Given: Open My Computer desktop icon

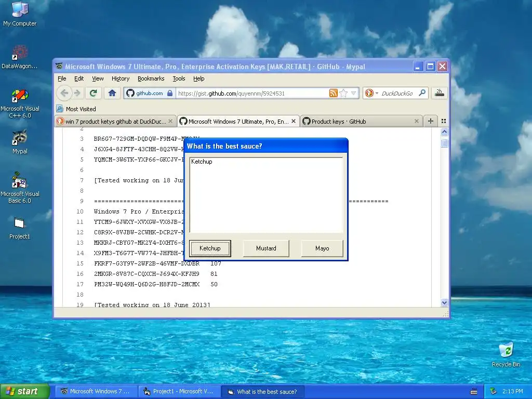Looking at the screenshot, I should [20, 14].
